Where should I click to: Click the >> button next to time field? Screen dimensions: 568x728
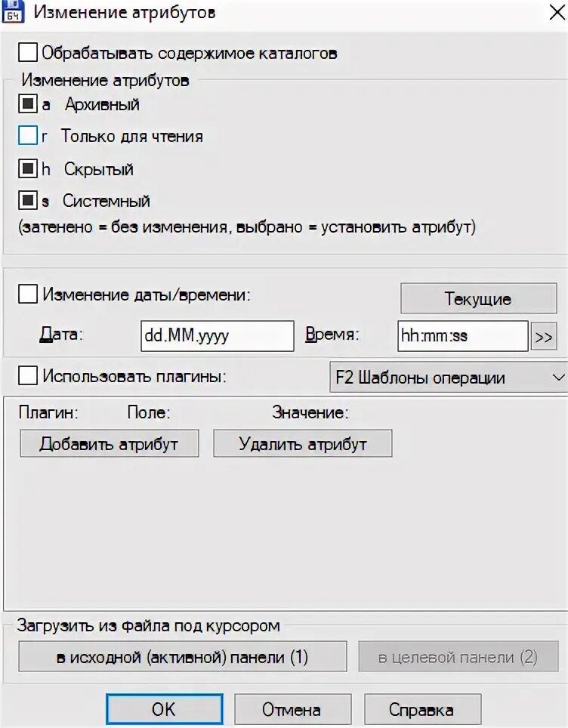click(543, 337)
